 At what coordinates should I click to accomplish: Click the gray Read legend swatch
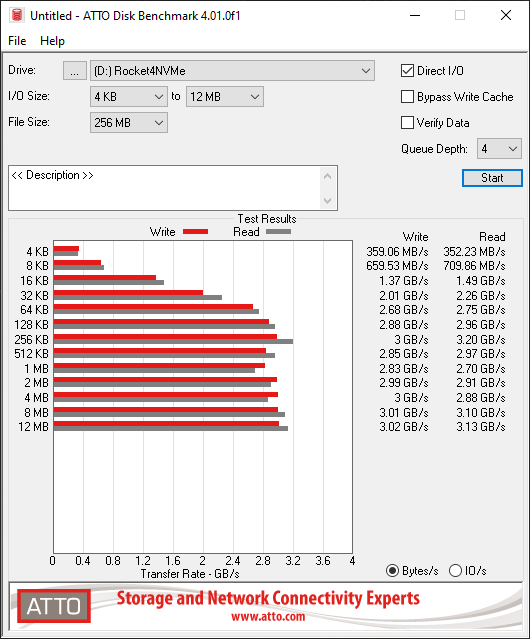(x=278, y=231)
